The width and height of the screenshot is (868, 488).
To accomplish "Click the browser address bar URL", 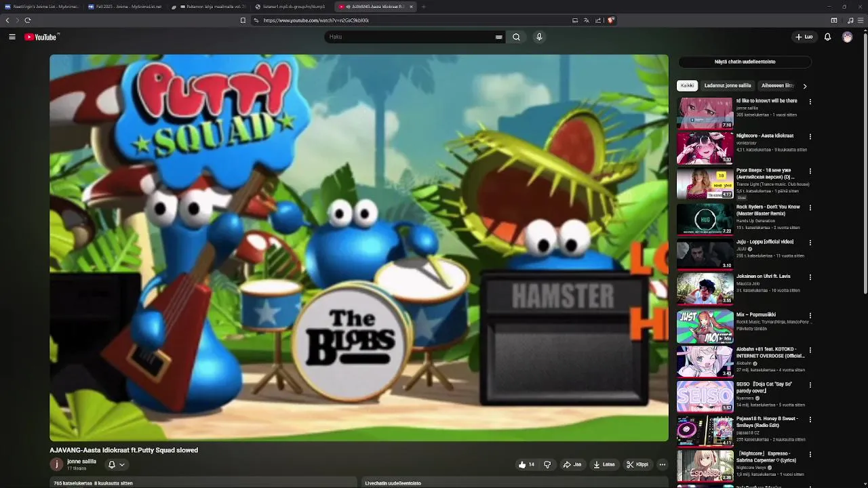I will [x=316, y=20].
